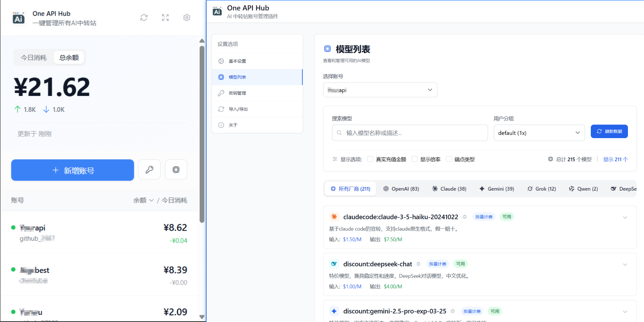Screen dimensions: 644x322
Task: Click the display options filter icon
Action: [x=335, y=159]
